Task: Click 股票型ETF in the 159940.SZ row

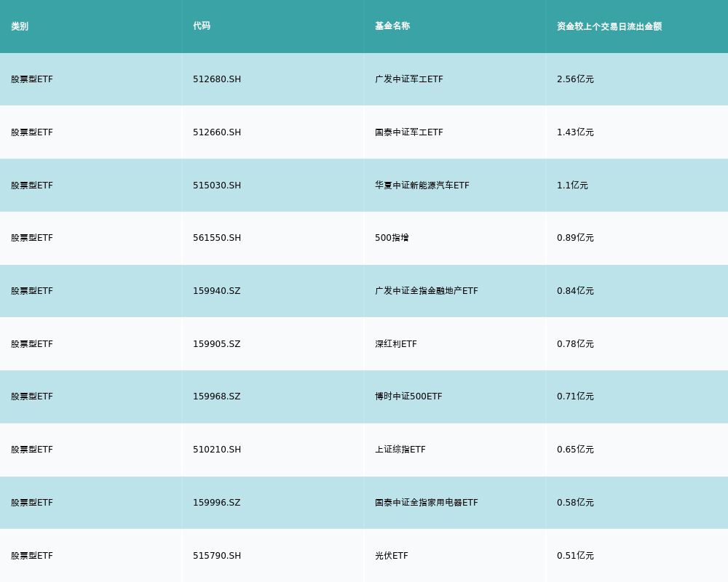Action: pos(32,291)
